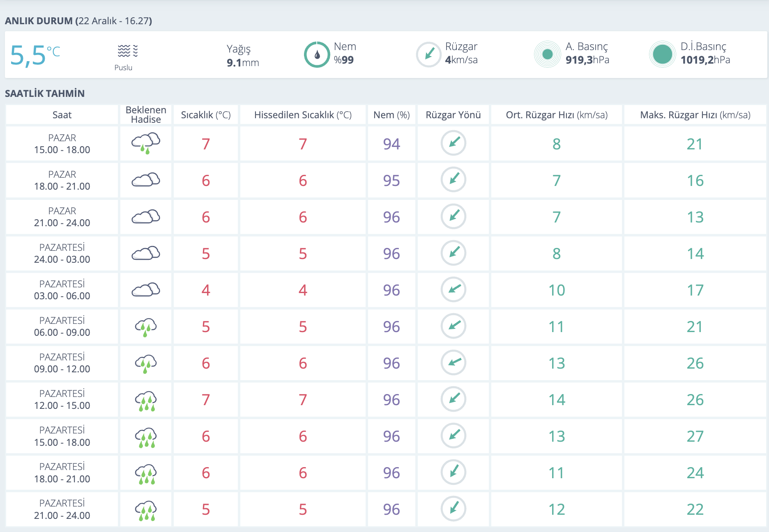Click average wind speed value 14
Image resolution: width=769 pixels, height=532 pixels.
557,400
